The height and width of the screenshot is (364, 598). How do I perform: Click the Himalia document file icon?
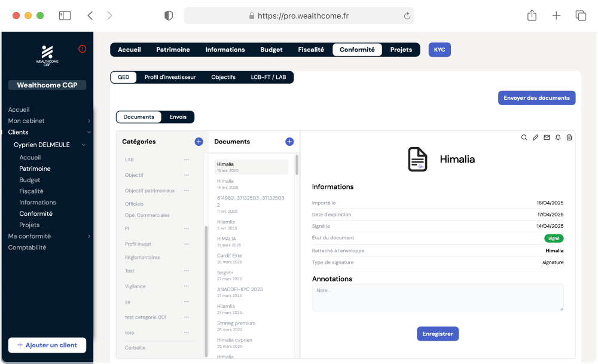click(417, 160)
